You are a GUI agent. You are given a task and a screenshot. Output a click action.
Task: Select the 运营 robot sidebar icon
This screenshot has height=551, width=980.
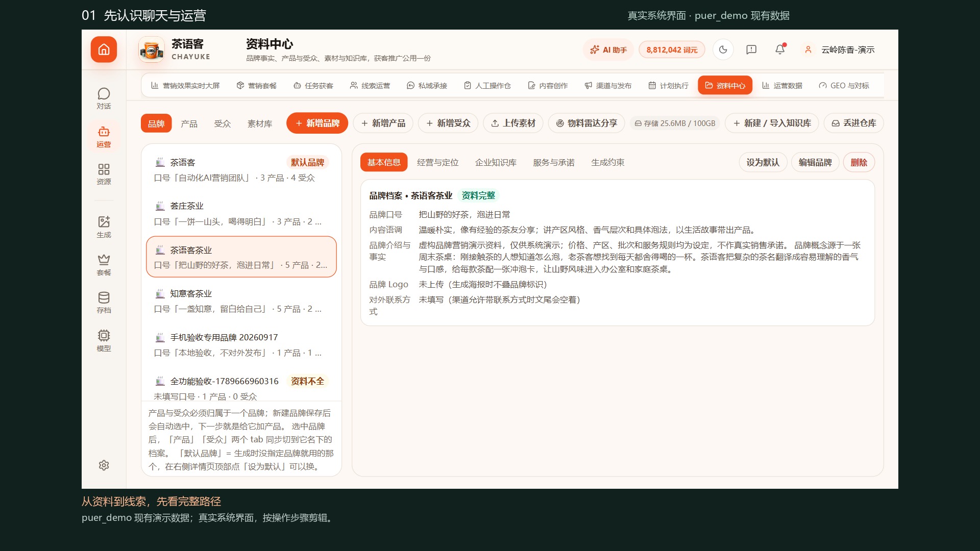(104, 137)
